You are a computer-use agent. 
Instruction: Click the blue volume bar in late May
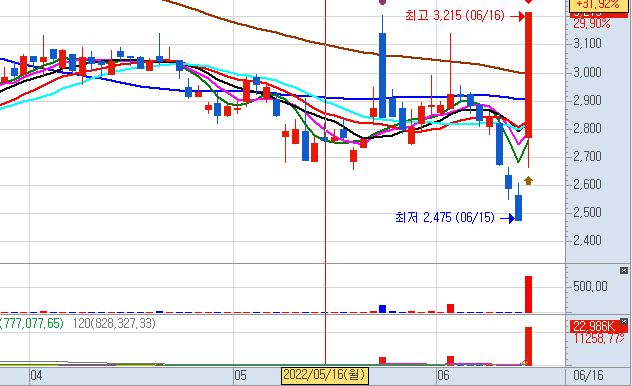(383, 309)
